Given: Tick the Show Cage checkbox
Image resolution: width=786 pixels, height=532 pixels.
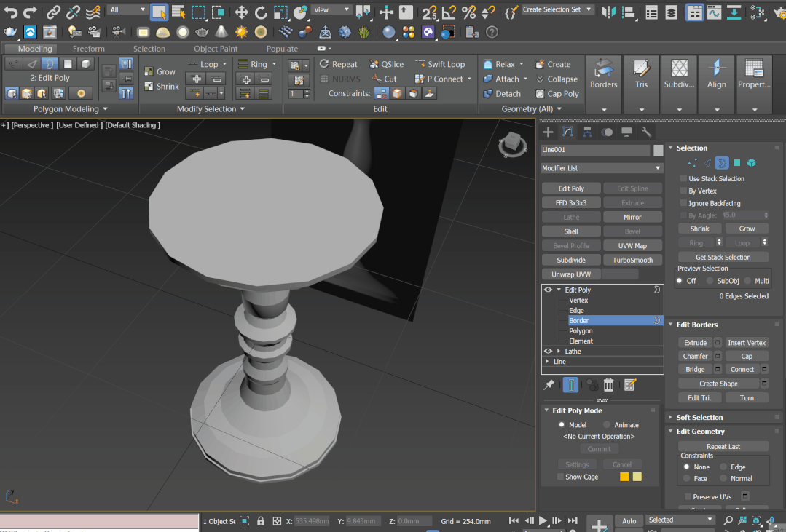Looking at the screenshot, I should click(560, 477).
